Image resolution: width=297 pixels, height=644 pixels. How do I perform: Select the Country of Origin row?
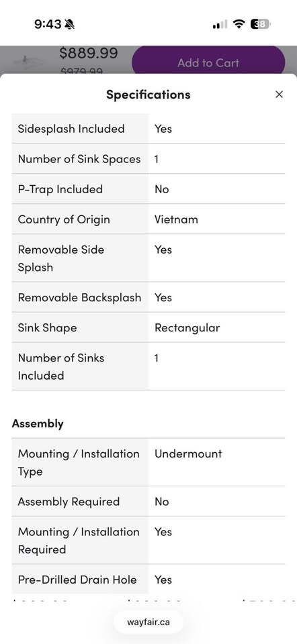(148, 219)
